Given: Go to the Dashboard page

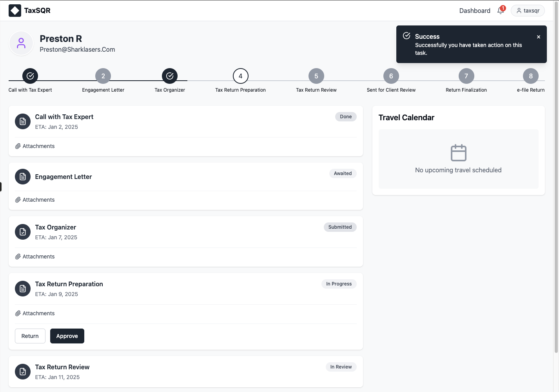Looking at the screenshot, I should tap(474, 11).
